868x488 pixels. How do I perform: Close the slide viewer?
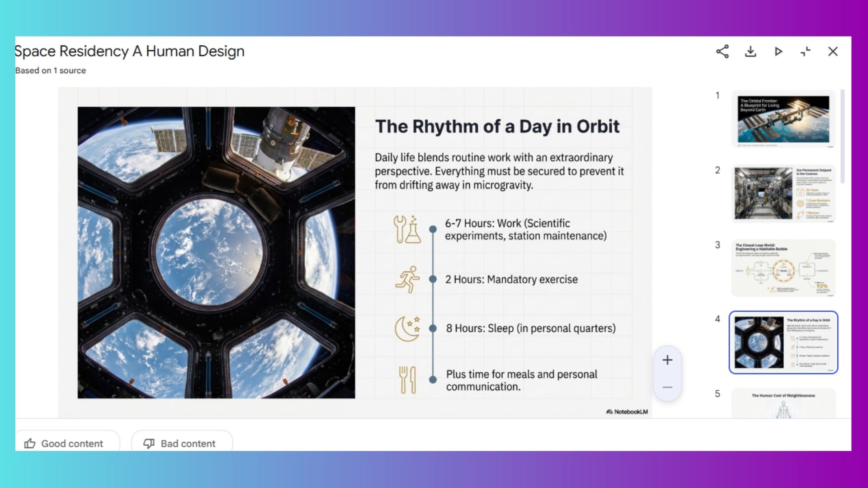point(833,52)
